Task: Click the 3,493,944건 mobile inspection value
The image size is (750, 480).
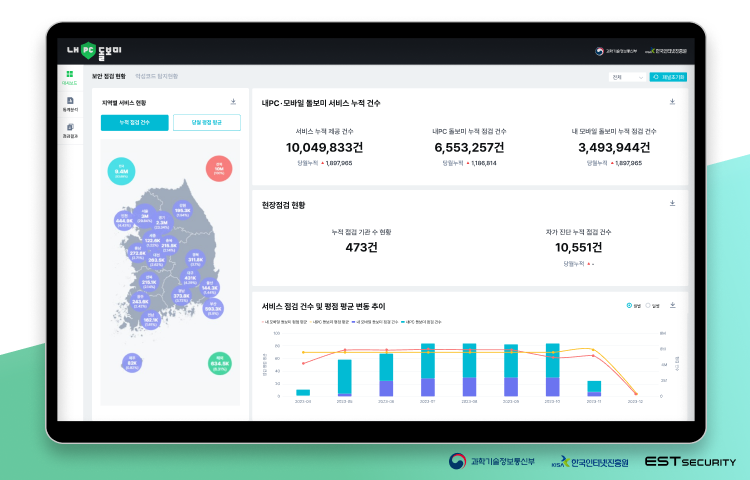Action: point(614,147)
